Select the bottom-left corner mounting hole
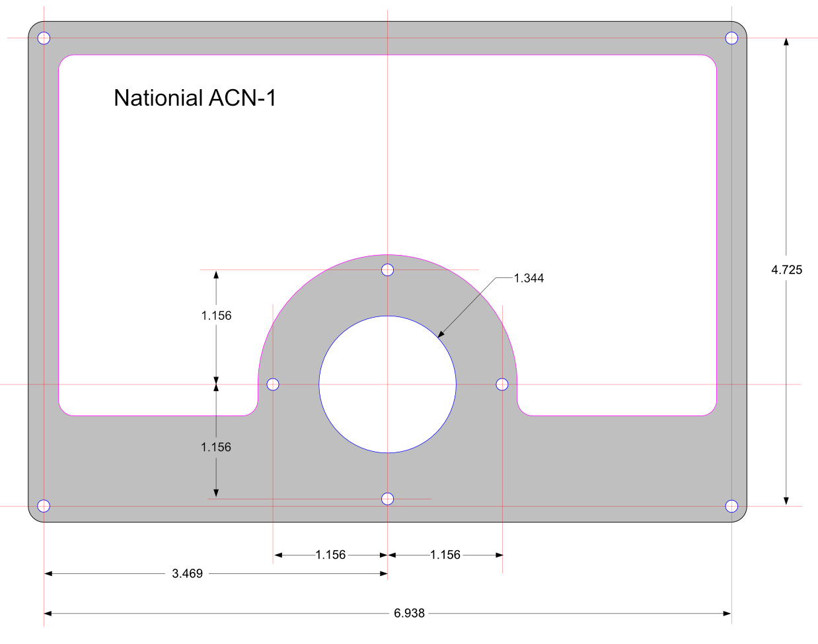This screenshot has height=644, width=818. 44,506
